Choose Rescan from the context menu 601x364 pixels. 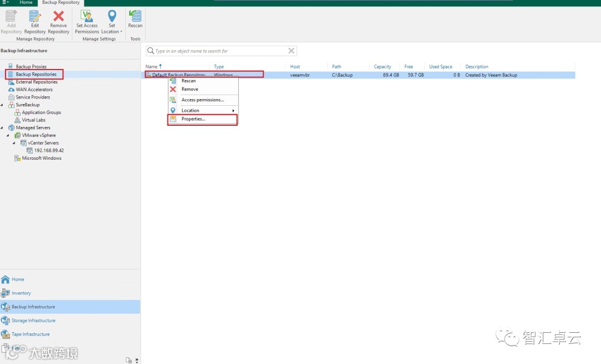[203, 81]
